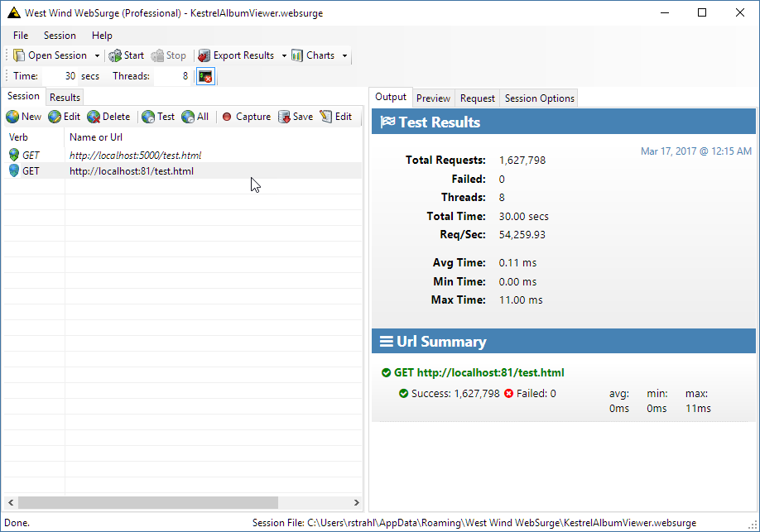Click the Session File path in status bar
The width and height of the screenshot is (760, 532).
pyautogui.click(x=474, y=523)
